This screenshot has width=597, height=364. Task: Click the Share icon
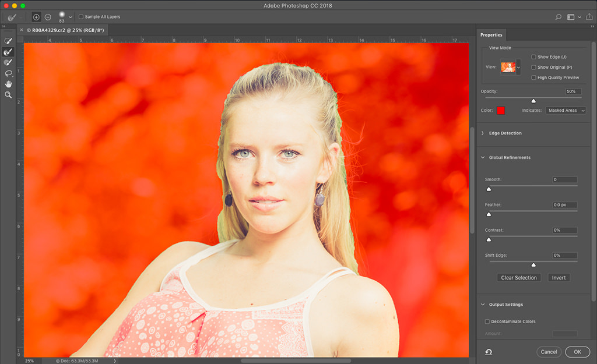point(589,17)
